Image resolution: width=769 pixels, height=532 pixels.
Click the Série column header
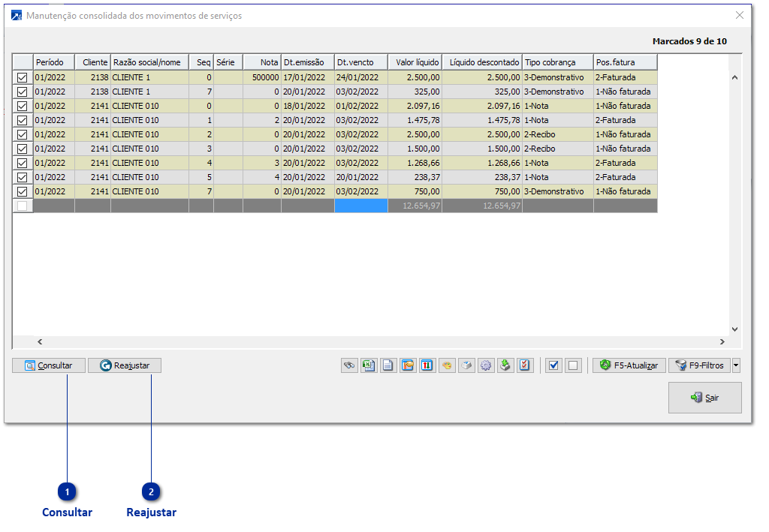click(x=228, y=62)
